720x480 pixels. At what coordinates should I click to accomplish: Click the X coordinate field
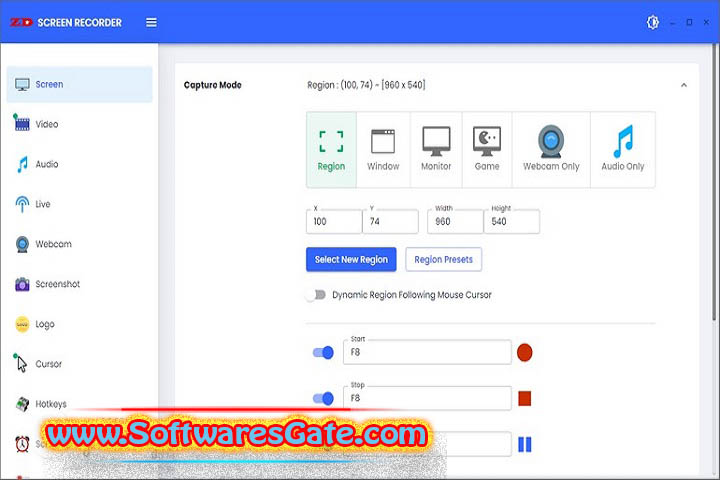click(334, 221)
